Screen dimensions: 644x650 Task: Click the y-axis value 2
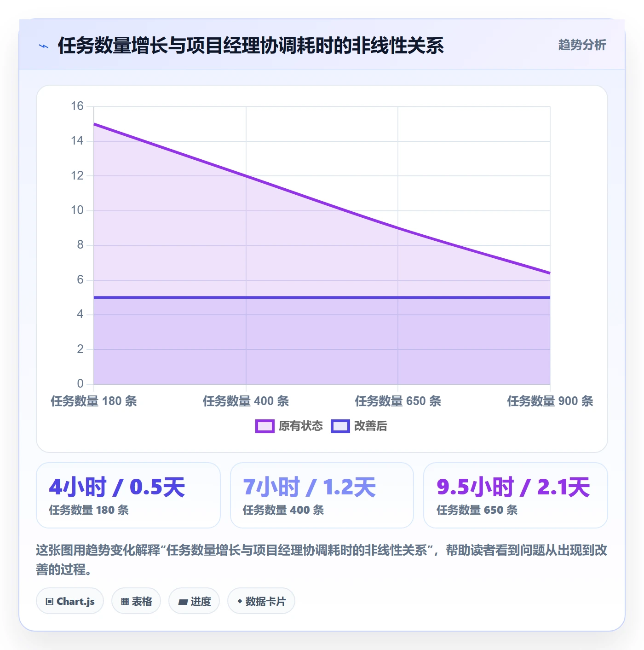80,349
